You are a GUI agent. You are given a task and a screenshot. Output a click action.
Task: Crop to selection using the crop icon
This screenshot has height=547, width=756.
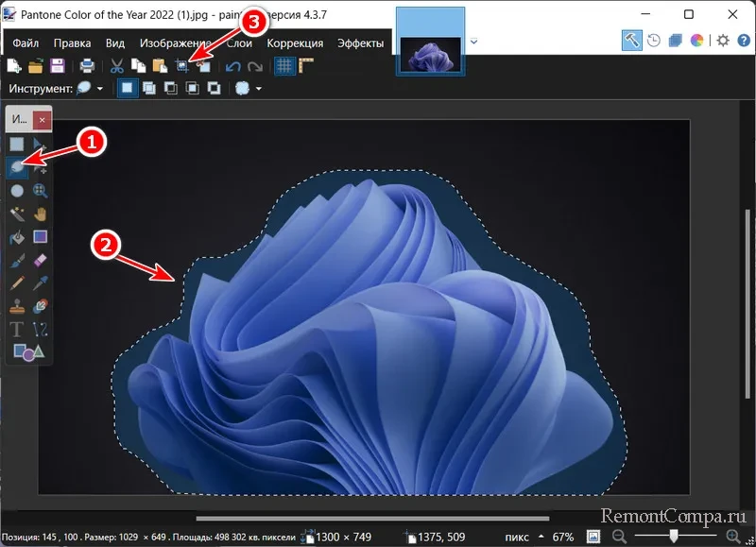(x=181, y=66)
